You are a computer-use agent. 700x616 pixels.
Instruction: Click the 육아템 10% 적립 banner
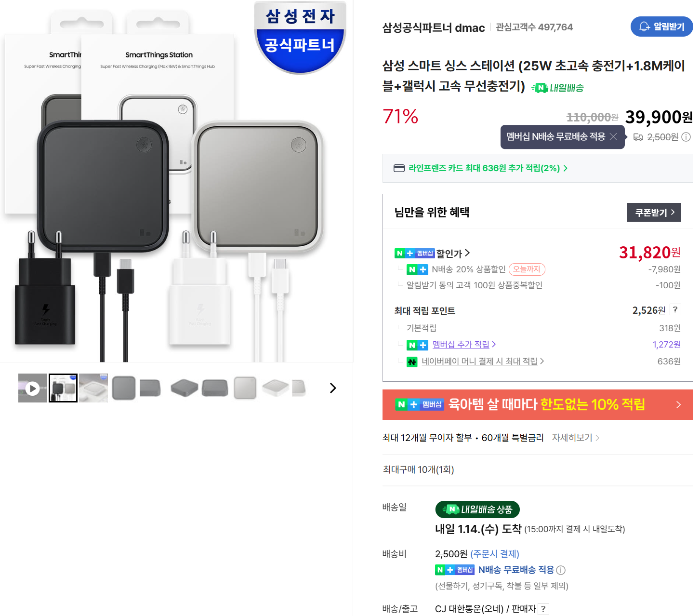coord(537,404)
